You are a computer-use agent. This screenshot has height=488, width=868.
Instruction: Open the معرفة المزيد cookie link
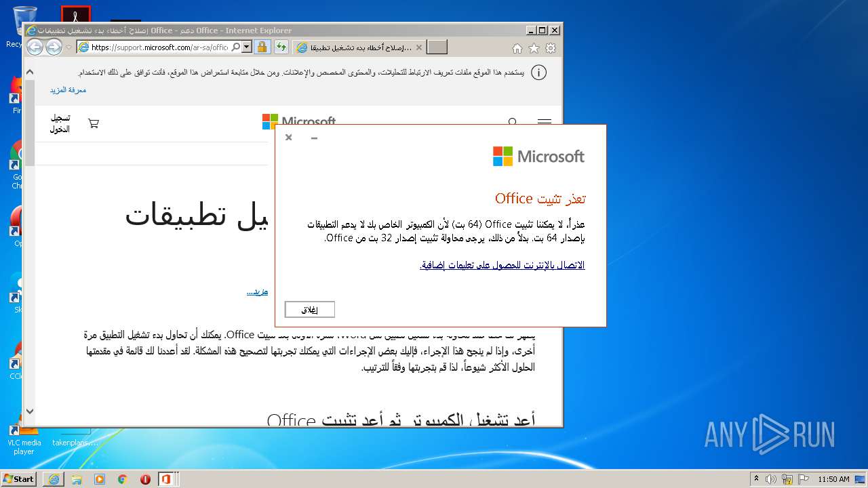pyautogui.click(x=68, y=89)
